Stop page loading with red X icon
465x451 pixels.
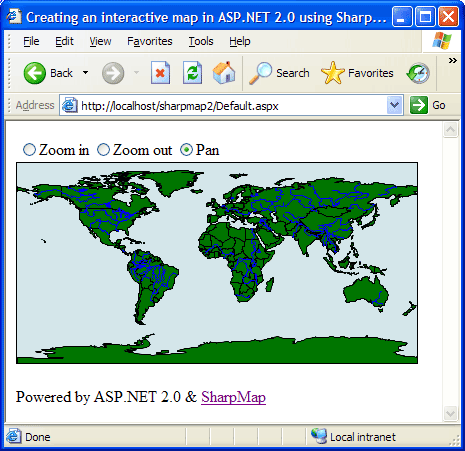[160, 73]
